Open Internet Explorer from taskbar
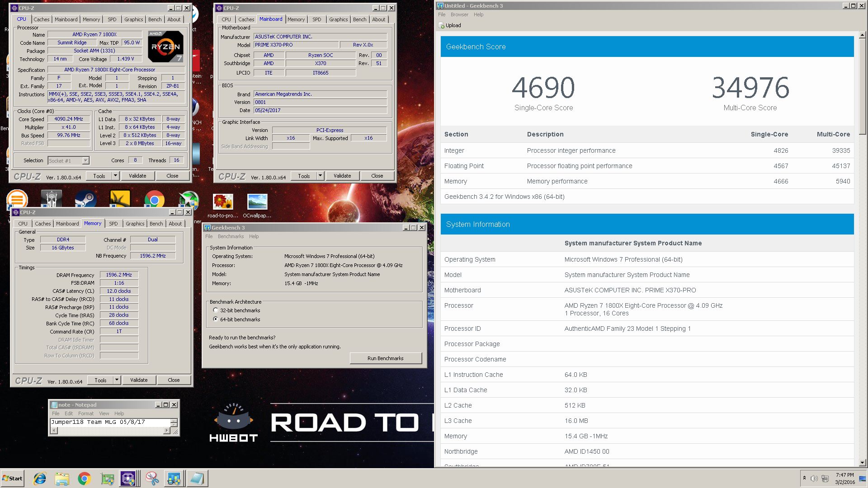 [x=40, y=479]
